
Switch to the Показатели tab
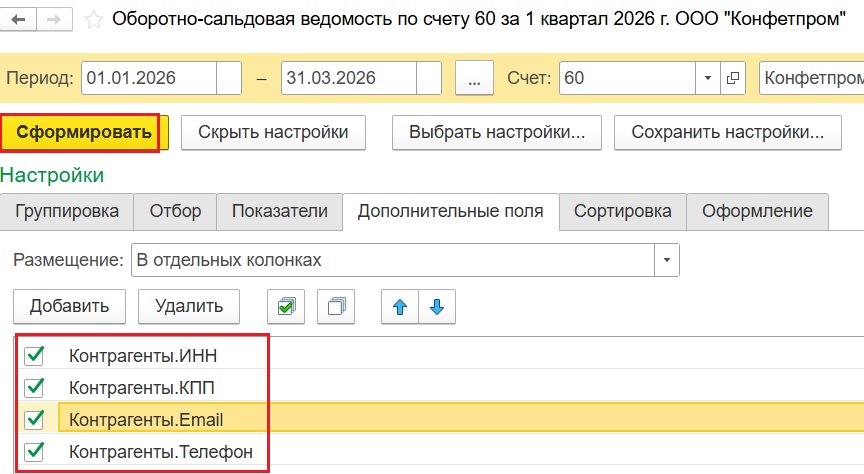point(280,211)
